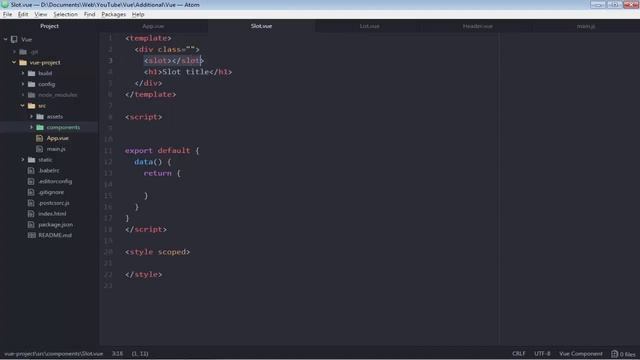Viewport: 640px width, 360px height.
Task: Click the README.md book icon
Action: click(x=31, y=236)
